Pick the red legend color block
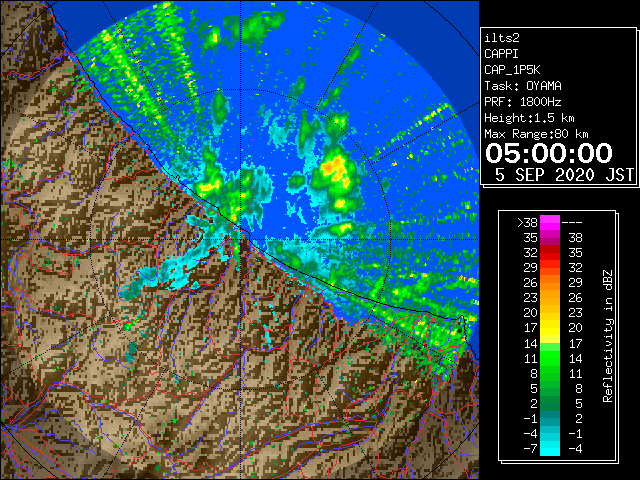Image resolution: width=640 pixels, height=480 pixels. click(550, 253)
